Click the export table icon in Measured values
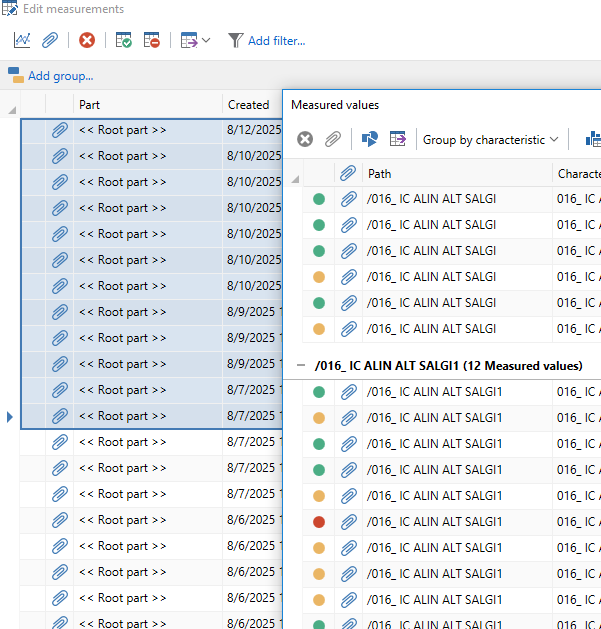601x629 pixels. [x=397, y=139]
